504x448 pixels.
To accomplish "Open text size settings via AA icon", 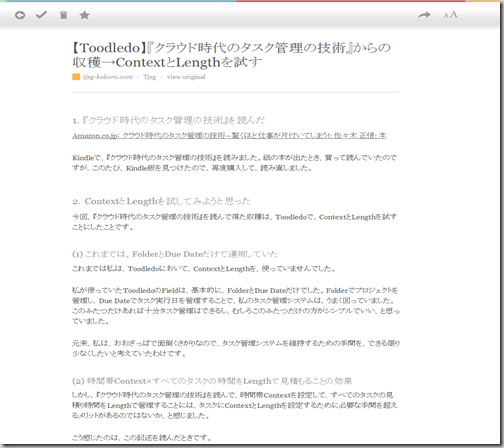I will [450, 15].
